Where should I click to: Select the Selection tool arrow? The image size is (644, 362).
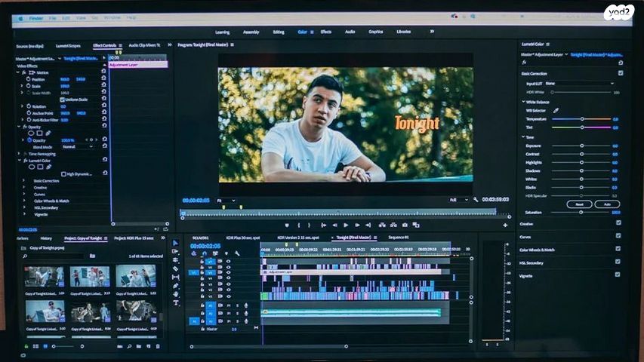pos(175,243)
